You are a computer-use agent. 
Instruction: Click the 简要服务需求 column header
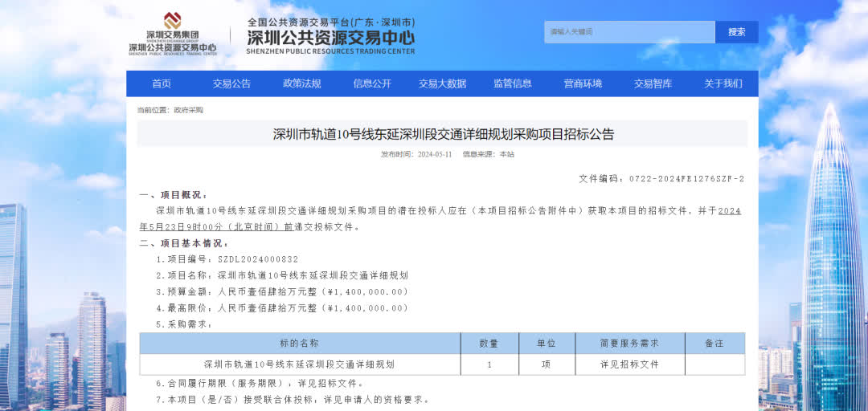click(629, 344)
